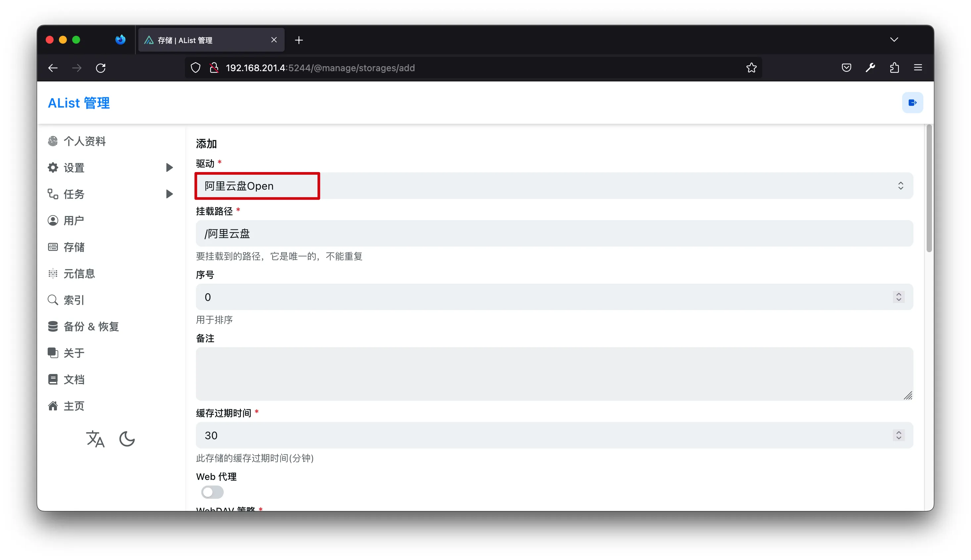971x560 pixels.
Task: Click the insecure connection lock icon
Action: [214, 68]
